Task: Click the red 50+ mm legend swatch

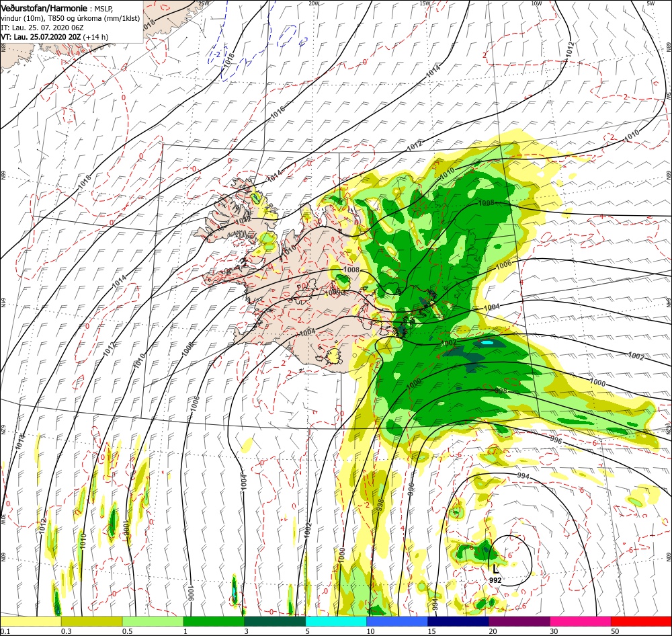Action: coord(641,621)
